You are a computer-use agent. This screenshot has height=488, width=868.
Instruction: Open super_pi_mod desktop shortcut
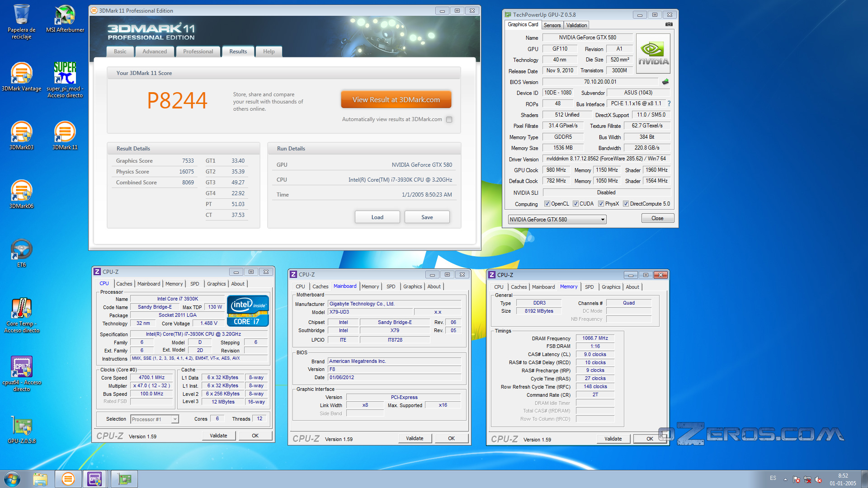click(65, 80)
